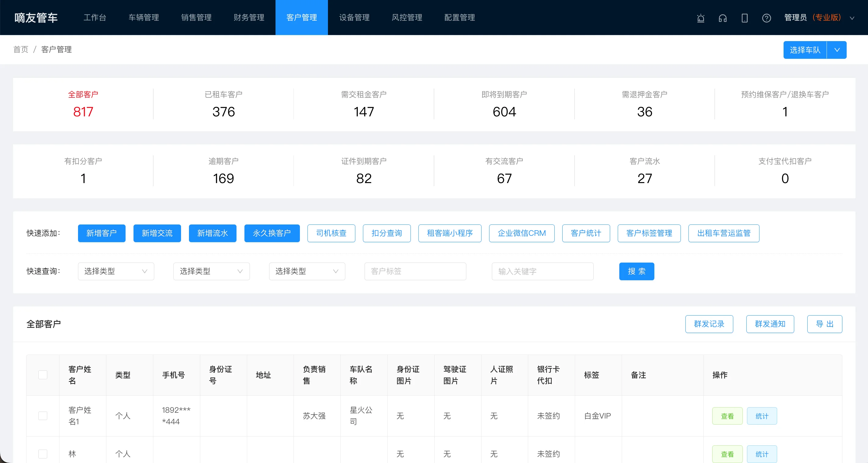Click the 新增客户 button
This screenshot has height=463, width=868.
point(101,233)
